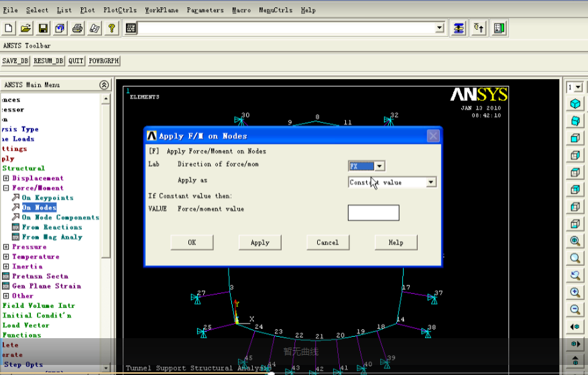Click Apply in the force dialog
Viewport: 588px width, 375px height.
pyautogui.click(x=260, y=242)
